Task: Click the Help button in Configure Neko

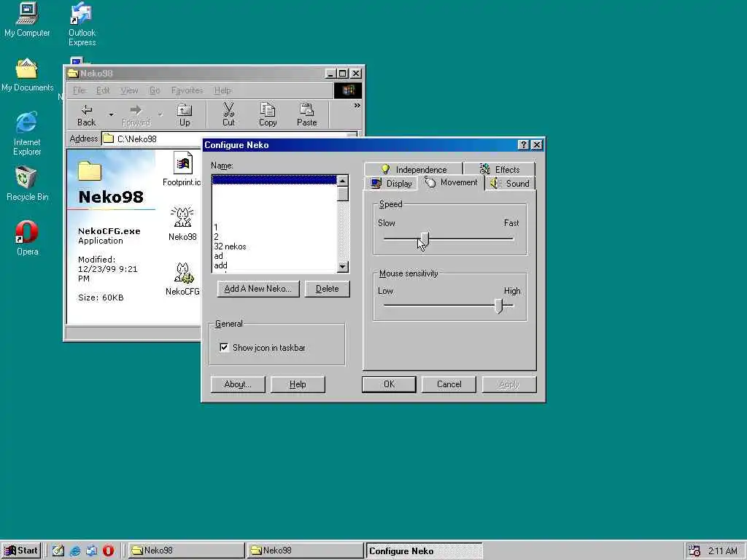Action: pos(298,384)
